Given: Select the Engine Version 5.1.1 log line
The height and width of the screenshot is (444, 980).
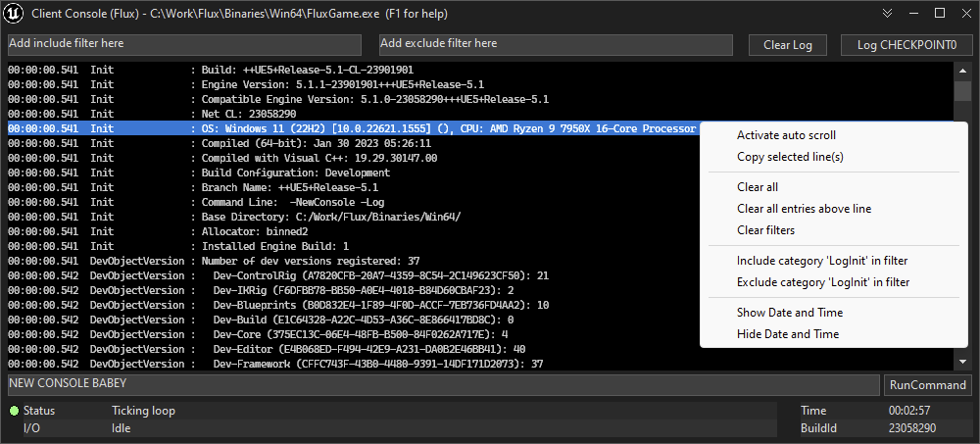Looking at the screenshot, I should 480,84.
